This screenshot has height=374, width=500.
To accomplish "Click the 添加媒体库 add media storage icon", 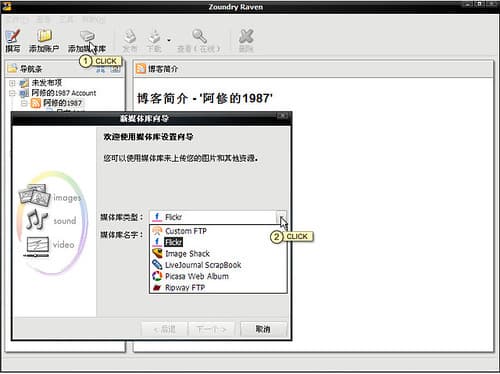I will click(x=87, y=36).
